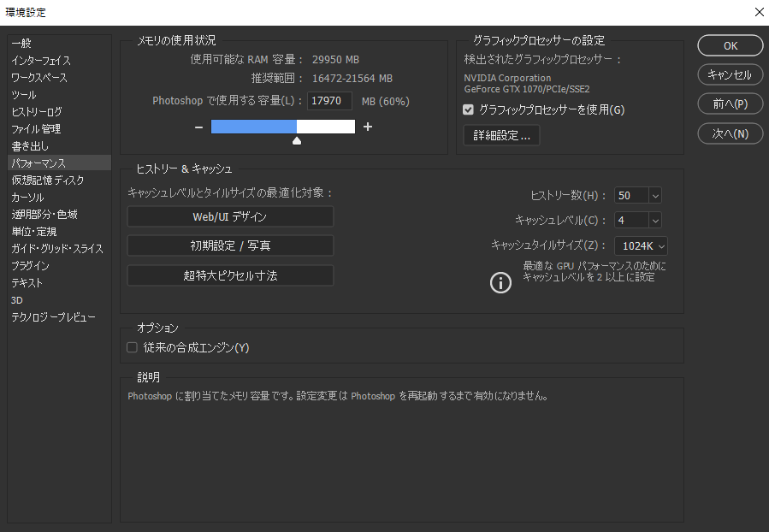Click the 初期設定 / 写真 preset button
Image resolution: width=769 pixels, height=532 pixels.
point(230,245)
